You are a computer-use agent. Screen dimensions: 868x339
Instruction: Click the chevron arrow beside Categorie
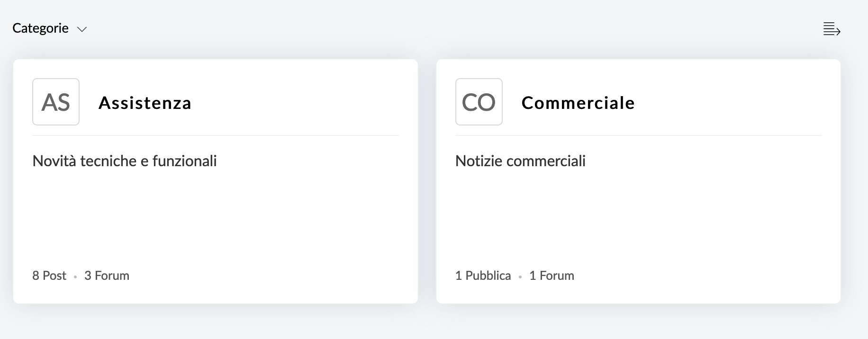(82, 29)
